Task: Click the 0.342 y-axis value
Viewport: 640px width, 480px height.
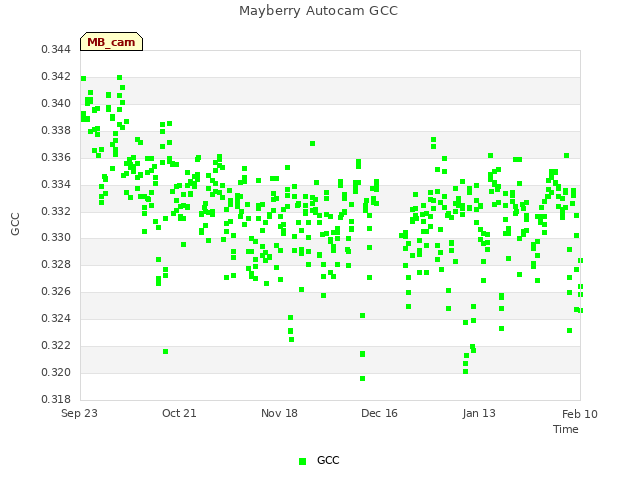Action: pyautogui.click(x=56, y=77)
